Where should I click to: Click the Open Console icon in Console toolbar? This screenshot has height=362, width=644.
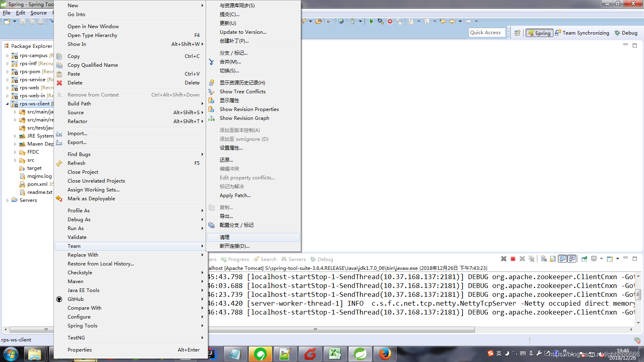pyautogui.click(x=610, y=259)
